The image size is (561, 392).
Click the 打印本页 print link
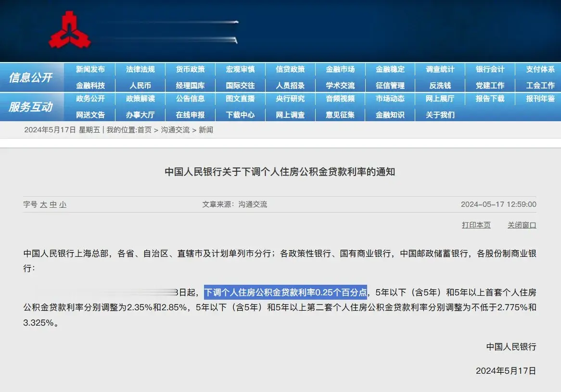point(476,225)
